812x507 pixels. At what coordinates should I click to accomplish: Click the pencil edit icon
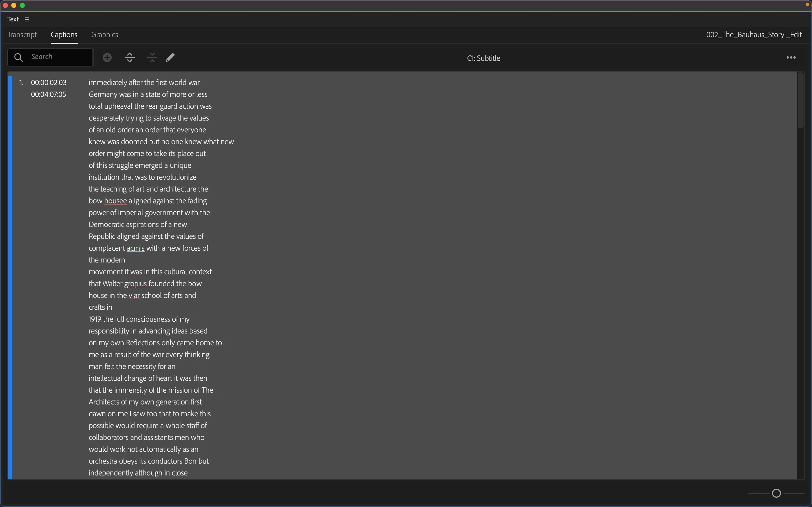coord(170,58)
